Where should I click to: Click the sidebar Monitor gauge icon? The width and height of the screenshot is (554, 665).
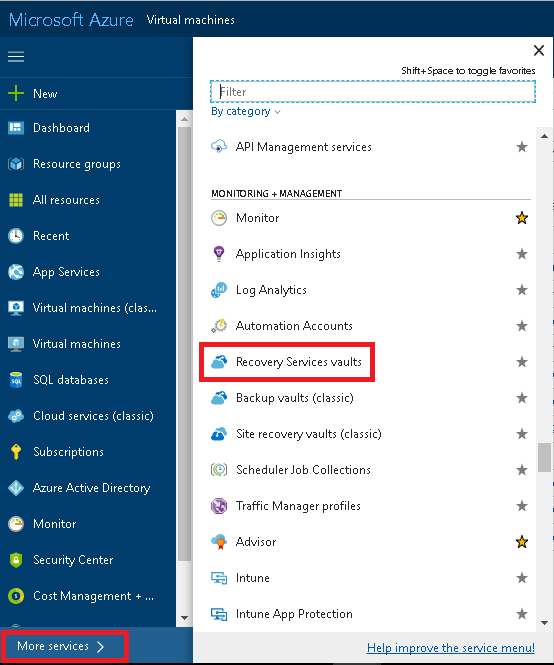pyautogui.click(x=16, y=524)
